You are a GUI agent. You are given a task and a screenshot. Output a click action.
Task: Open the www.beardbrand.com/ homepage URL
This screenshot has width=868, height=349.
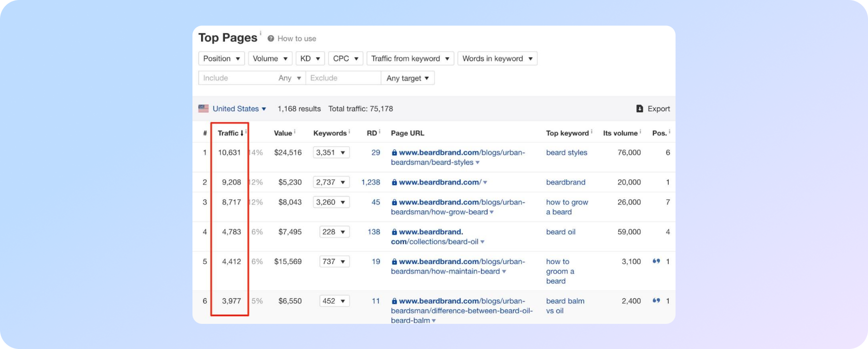click(x=440, y=182)
